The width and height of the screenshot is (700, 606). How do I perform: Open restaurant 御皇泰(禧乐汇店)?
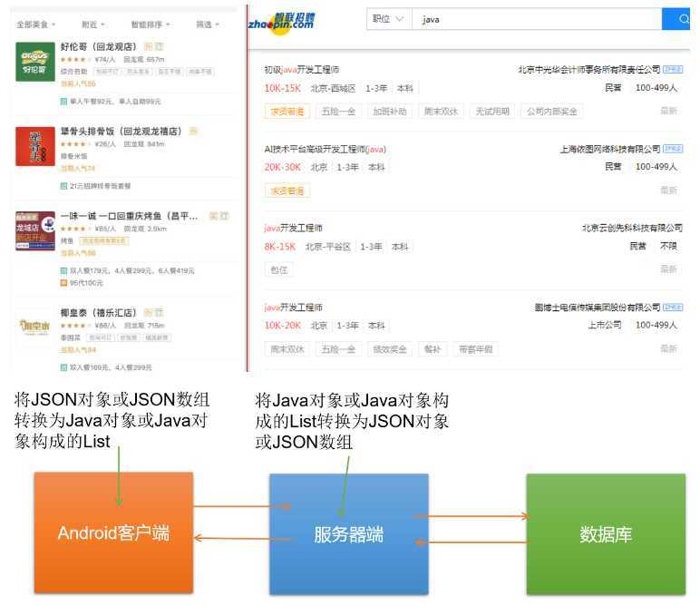(98, 312)
